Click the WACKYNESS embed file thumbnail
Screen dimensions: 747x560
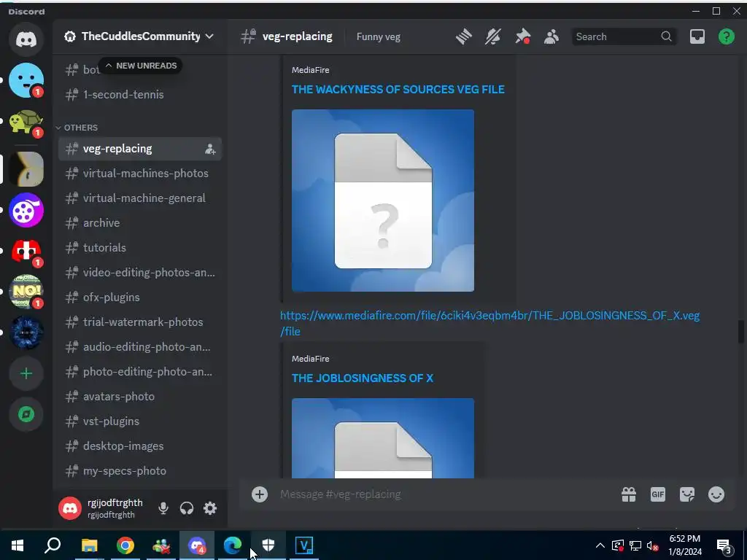click(382, 201)
